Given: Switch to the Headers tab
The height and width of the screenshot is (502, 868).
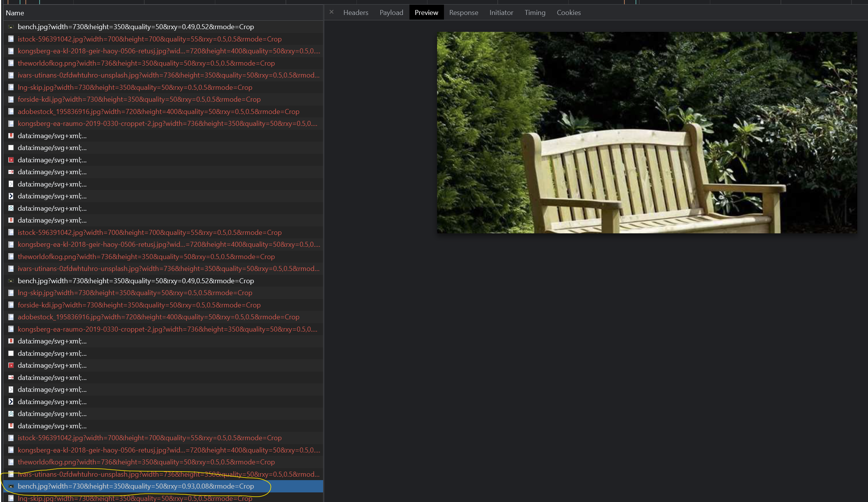Looking at the screenshot, I should coord(356,13).
